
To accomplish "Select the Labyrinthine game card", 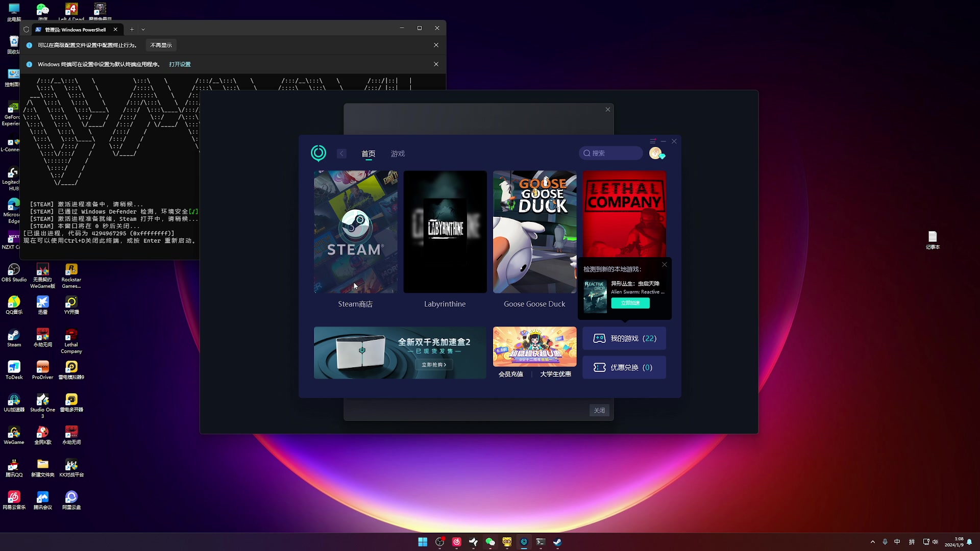I will (x=445, y=232).
